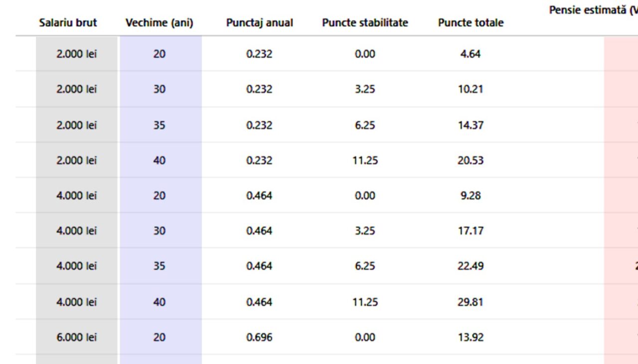Select the Punctaj anual column header
Image resolution: width=638 pixels, height=364 pixels.
point(259,23)
